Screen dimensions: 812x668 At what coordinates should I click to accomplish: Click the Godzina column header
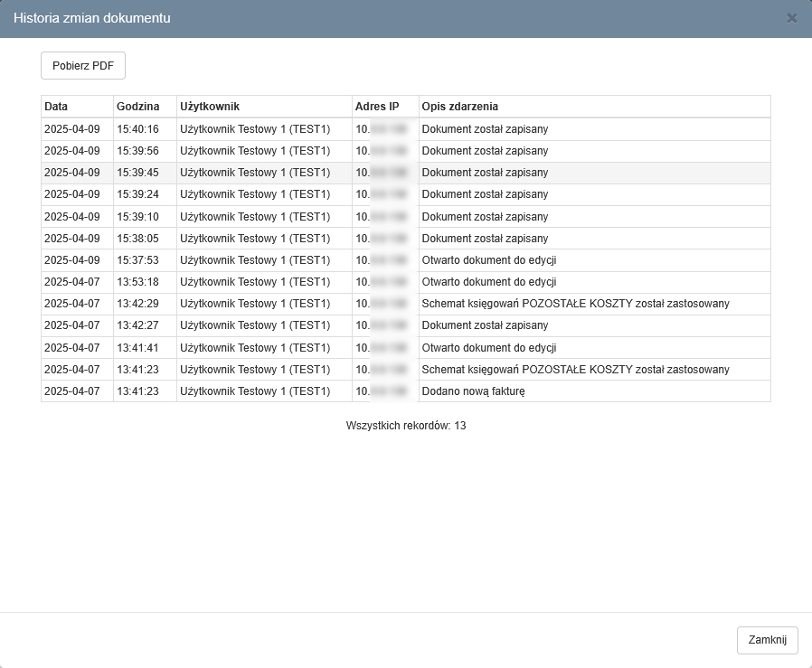click(x=137, y=107)
